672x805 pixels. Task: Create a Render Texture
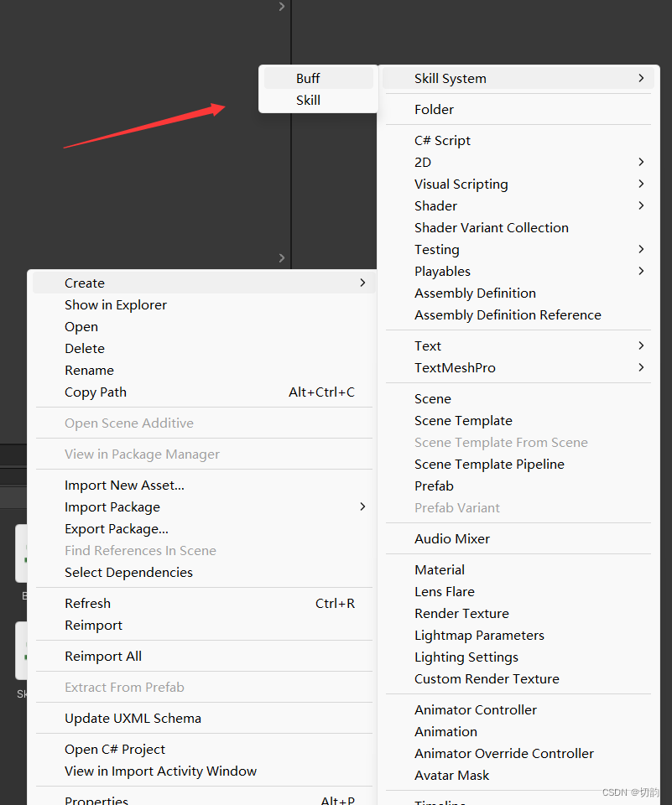tap(518, 614)
